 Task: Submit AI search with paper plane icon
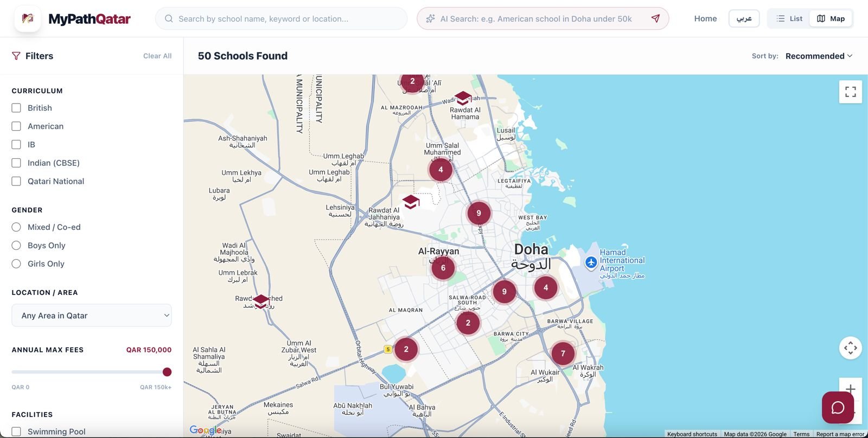pyautogui.click(x=655, y=18)
